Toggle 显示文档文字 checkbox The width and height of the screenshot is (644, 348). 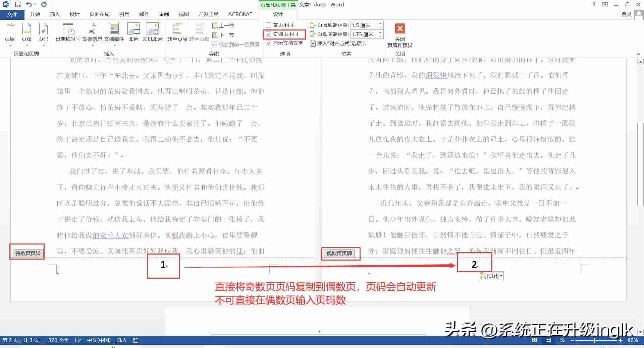268,43
